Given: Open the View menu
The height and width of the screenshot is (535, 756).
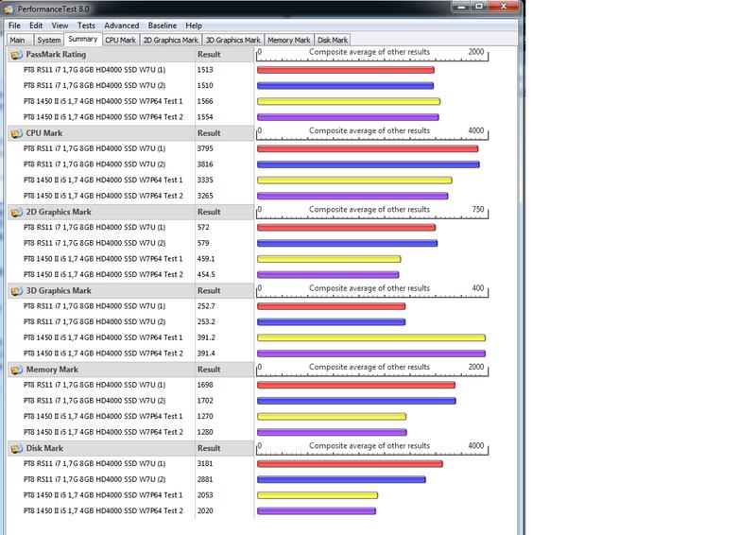Looking at the screenshot, I should [60, 26].
